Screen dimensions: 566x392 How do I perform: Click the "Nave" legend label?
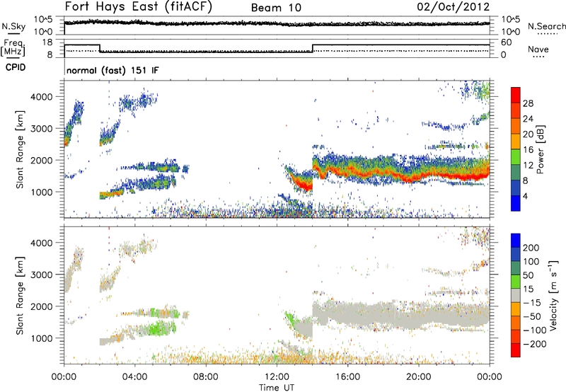point(538,49)
